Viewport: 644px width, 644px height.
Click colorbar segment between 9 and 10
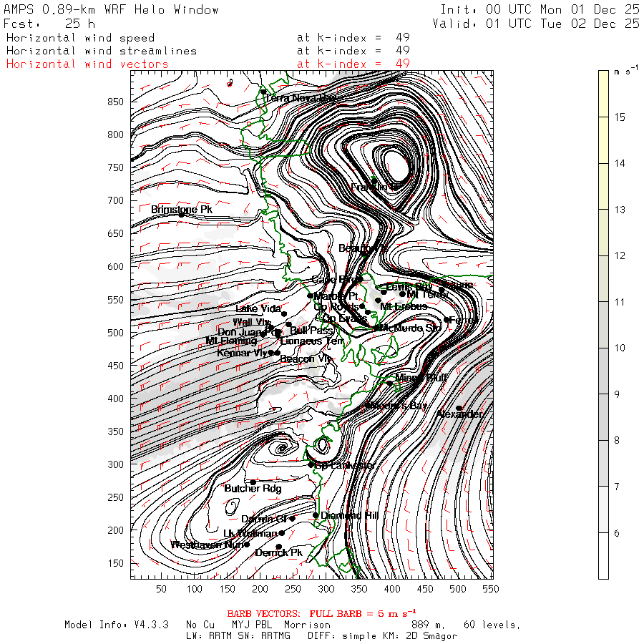(603, 371)
